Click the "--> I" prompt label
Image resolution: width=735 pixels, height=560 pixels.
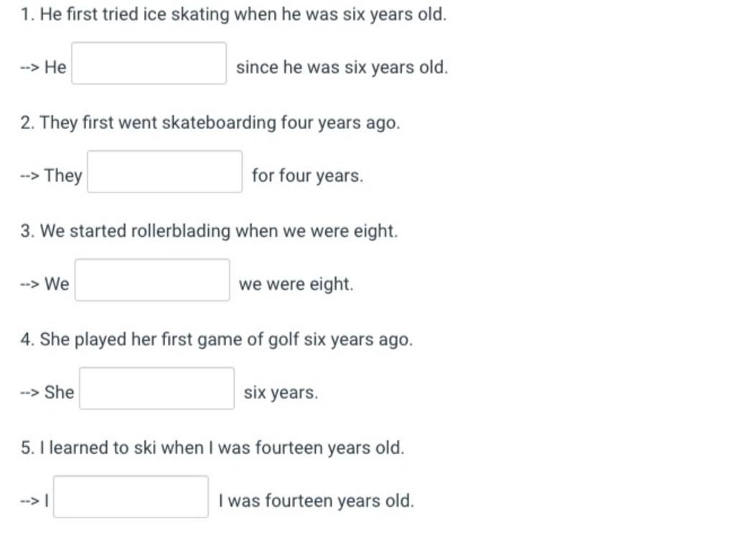pyautogui.click(x=34, y=501)
